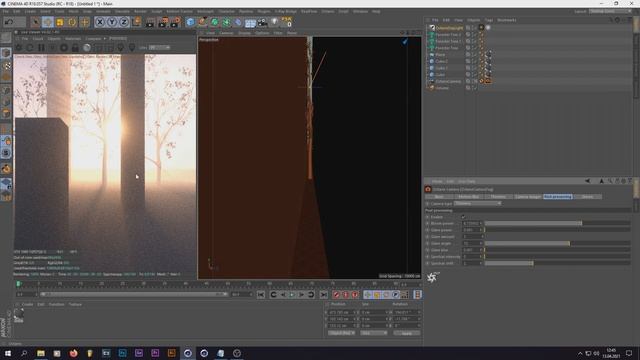640x360 pixels.
Task: Click the Camera object icon in toolbar
Action: coord(262,22)
